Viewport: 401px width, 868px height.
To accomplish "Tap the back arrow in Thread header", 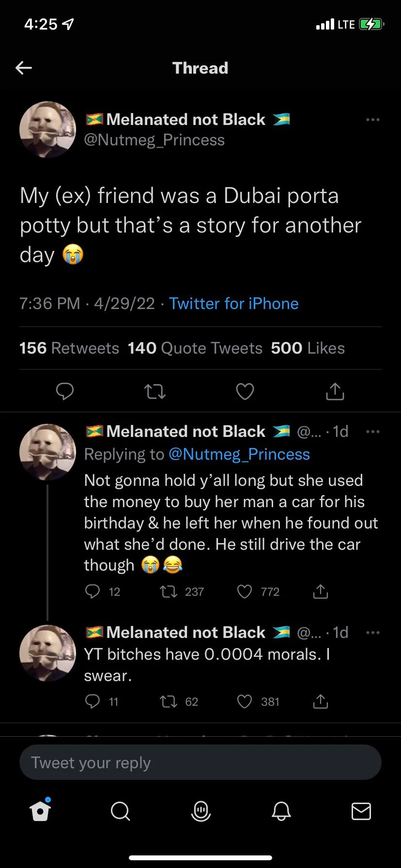I will (x=24, y=68).
